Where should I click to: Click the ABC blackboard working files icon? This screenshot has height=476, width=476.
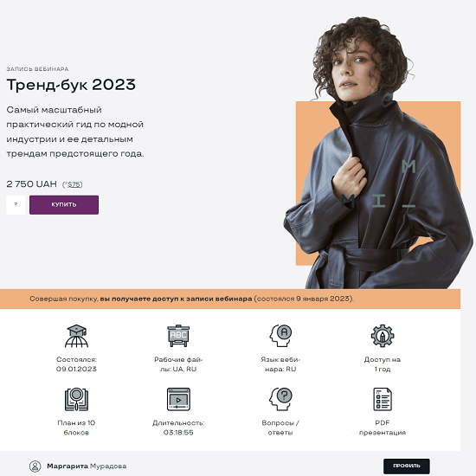coord(178,336)
